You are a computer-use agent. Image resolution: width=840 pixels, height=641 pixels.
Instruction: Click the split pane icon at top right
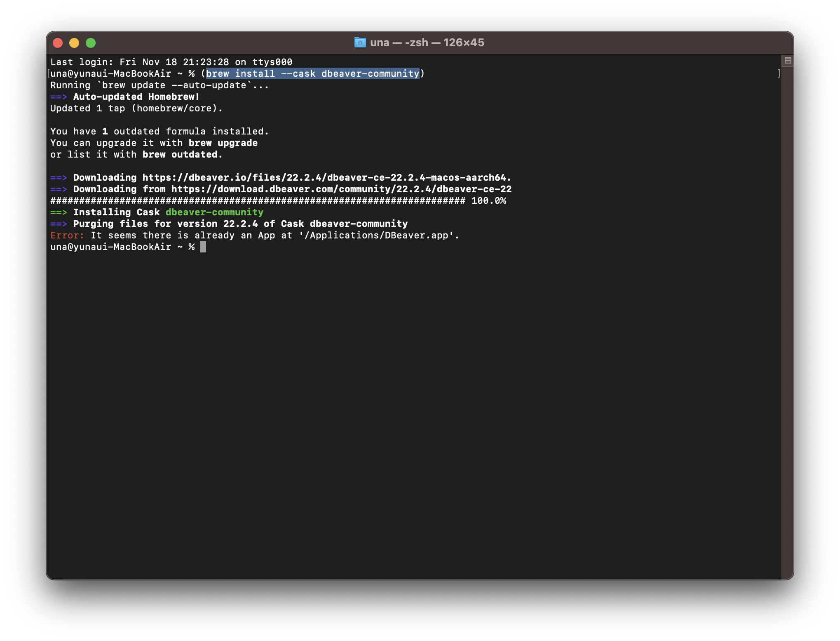[x=788, y=61]
